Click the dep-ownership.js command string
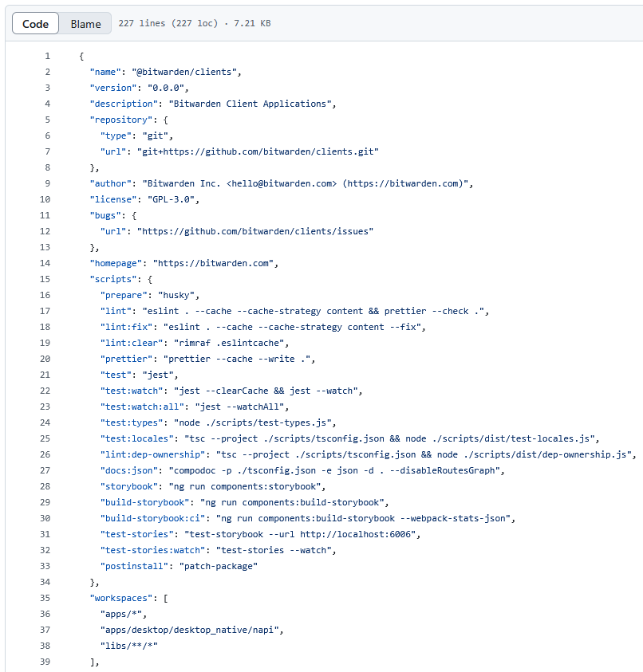The image size is (643, 672). [424, 454]
